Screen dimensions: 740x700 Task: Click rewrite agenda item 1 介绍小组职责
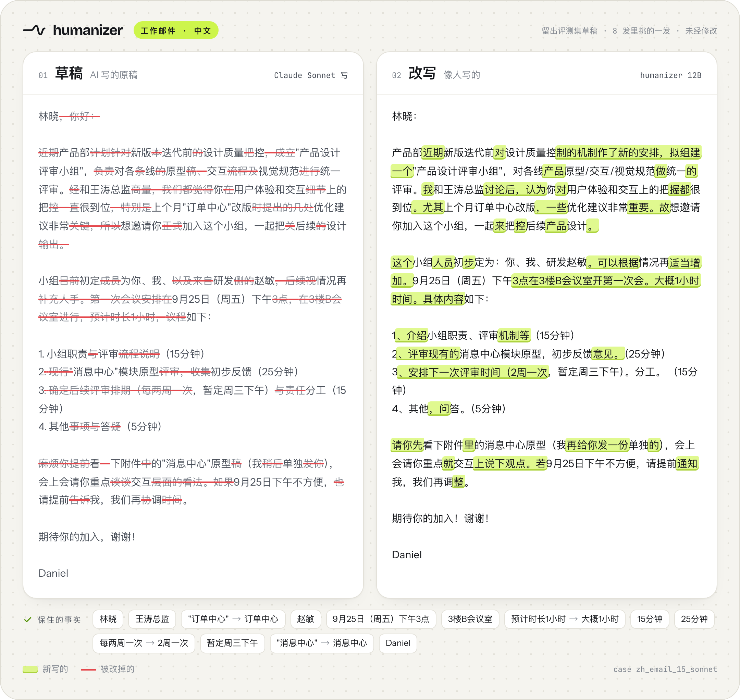point(483,336)
